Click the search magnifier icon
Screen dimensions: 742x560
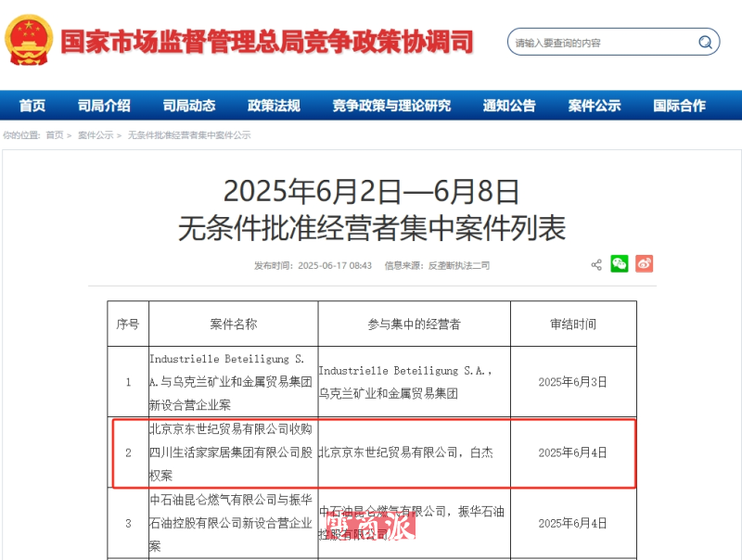point(705,42)
